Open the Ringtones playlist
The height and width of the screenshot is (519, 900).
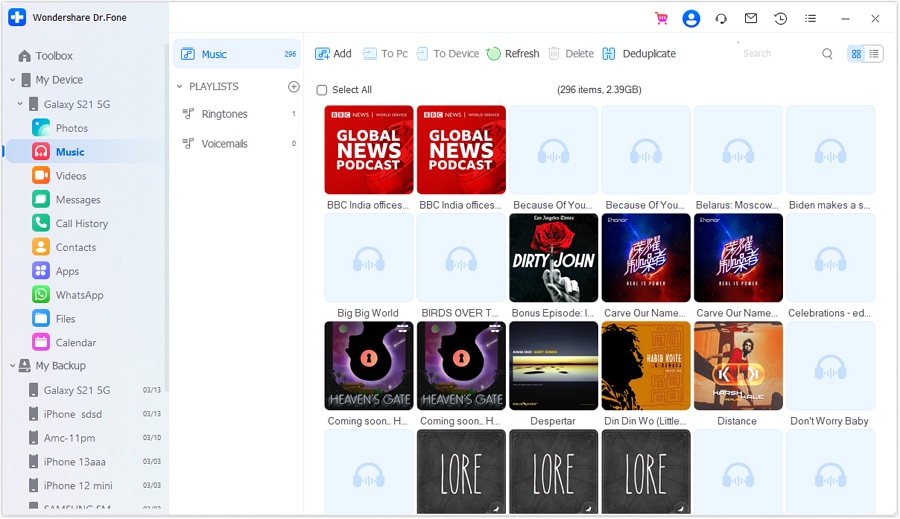238,114
